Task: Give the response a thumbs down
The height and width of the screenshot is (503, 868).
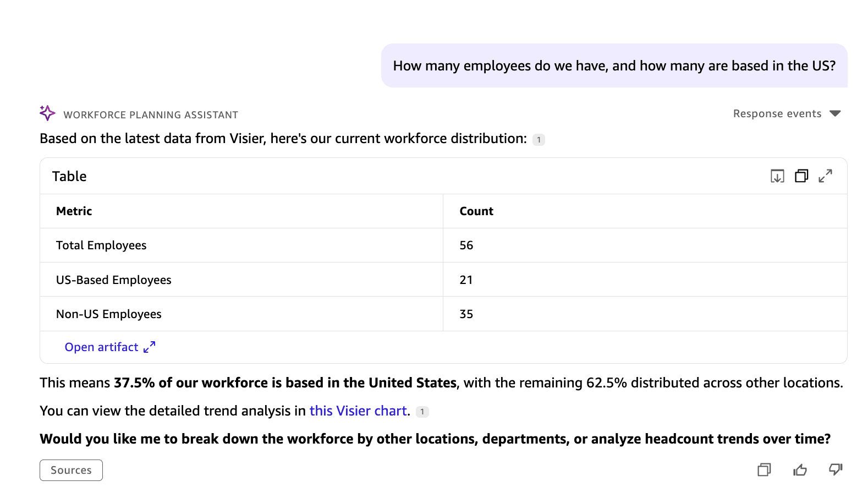Action: [836, 469]
